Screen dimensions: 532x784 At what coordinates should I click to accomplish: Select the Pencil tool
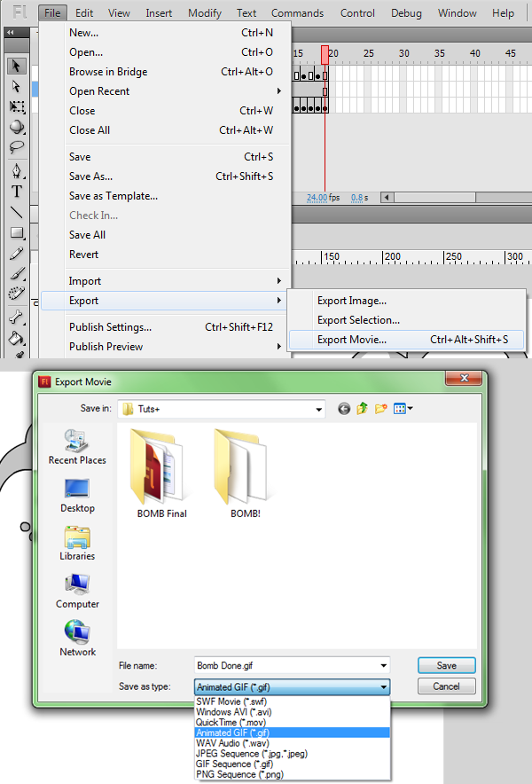[17, 254]
